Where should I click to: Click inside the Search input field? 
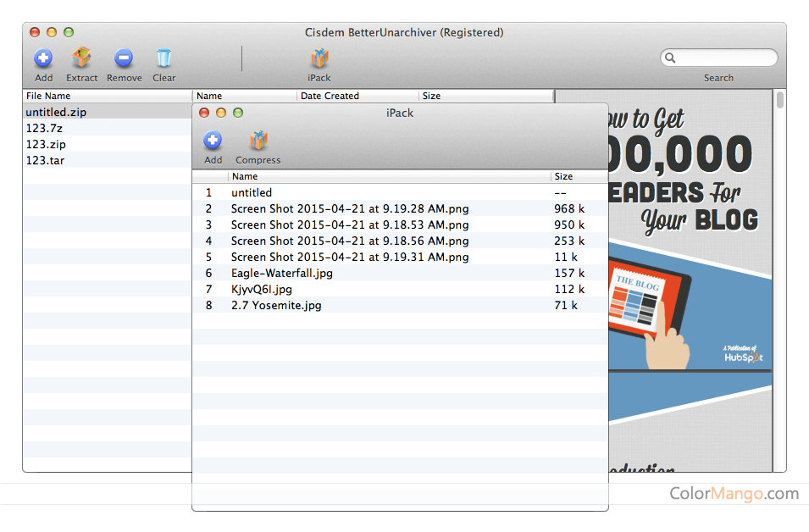[725, 58]
